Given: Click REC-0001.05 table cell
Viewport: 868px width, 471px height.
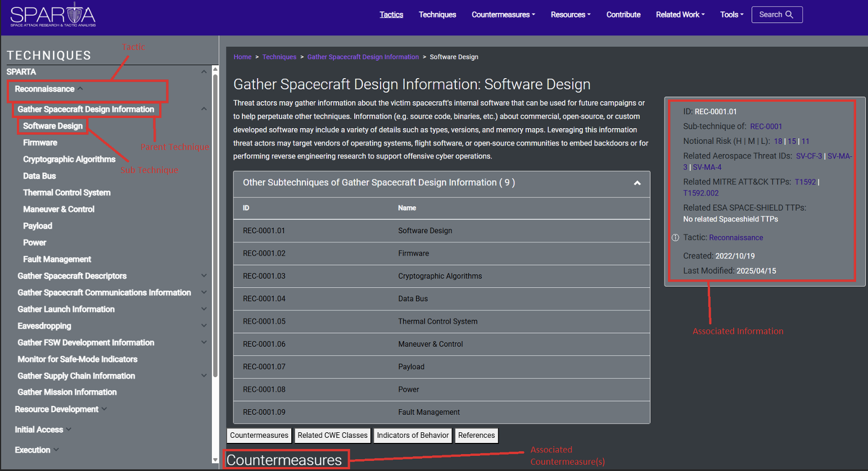Looking at the screenshot, I should [x=264, y=321].
